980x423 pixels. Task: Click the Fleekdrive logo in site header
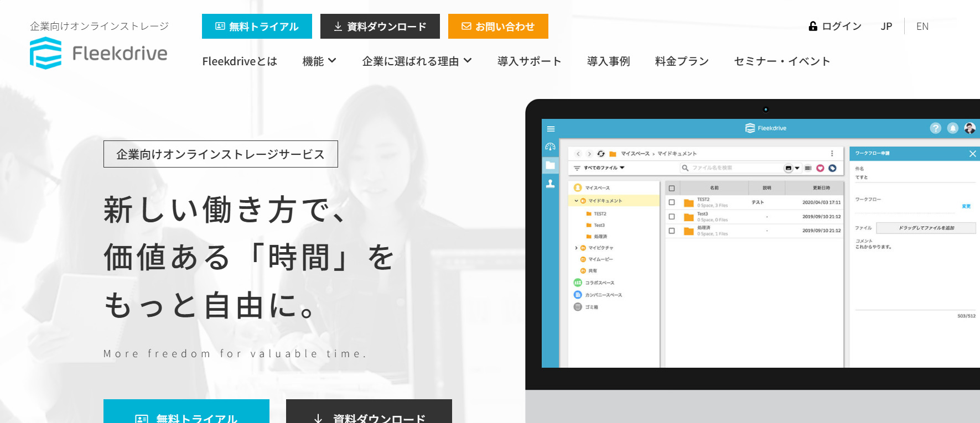coord(98,53)
